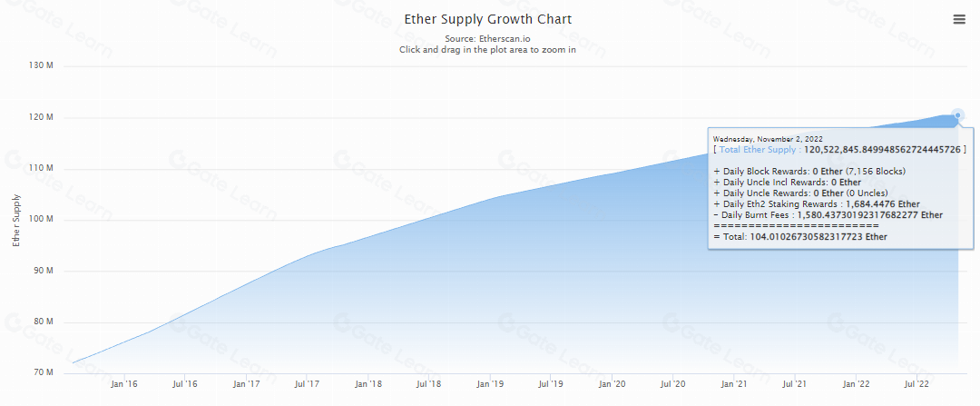The height and width of the screenshot is (406, 980).
Task: Click the "Jul '20" x-axis label
Action: (673, 385)
